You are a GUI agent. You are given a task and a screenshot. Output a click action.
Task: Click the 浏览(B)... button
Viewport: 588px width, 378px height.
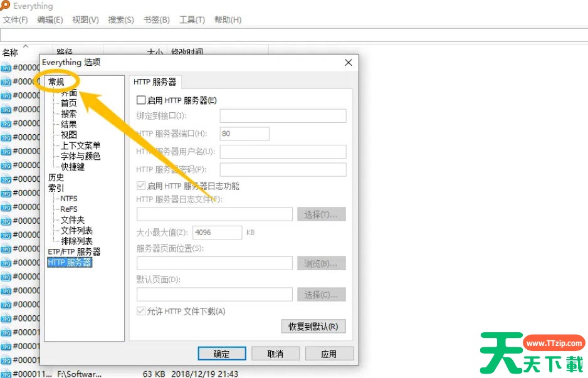point(322,263)
